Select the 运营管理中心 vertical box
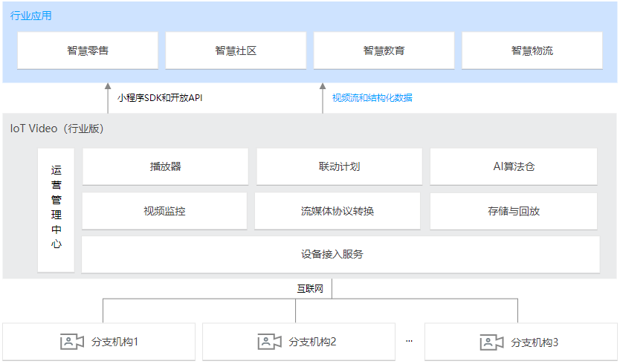 click(56, 210)
